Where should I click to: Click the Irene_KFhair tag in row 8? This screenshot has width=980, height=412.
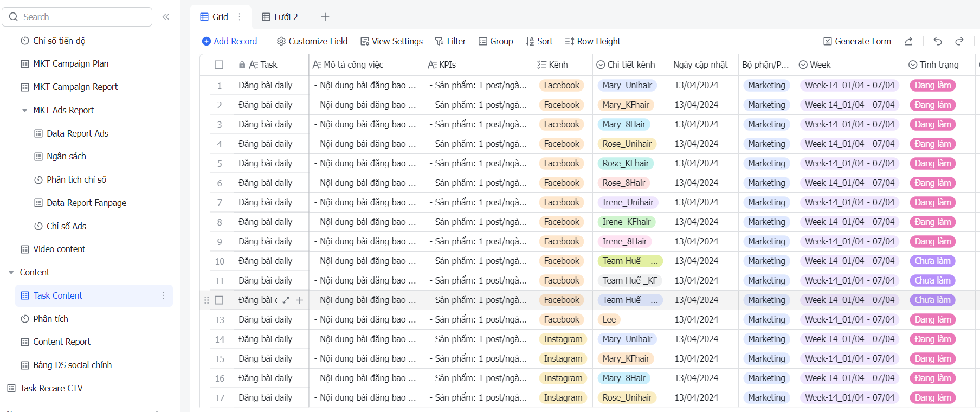(627, 222)
